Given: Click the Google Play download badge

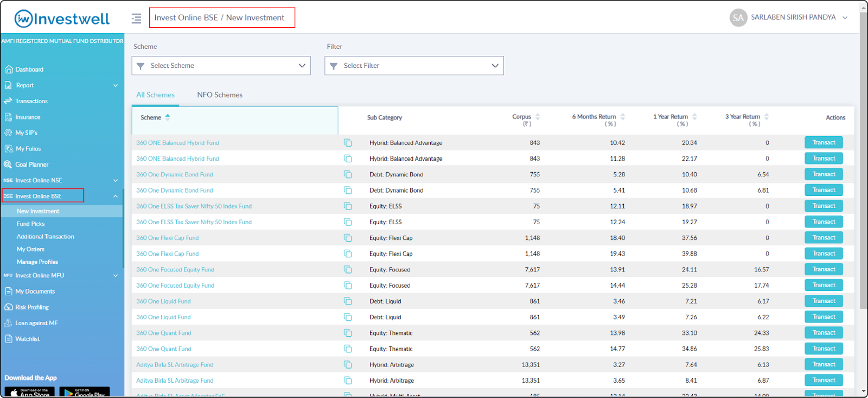Looking at the screenshot, I should point(84,391).
